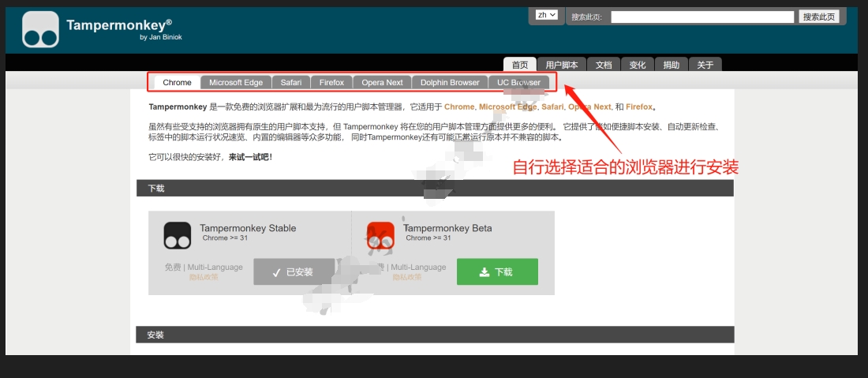Open 隐私政策 link under Tampermonkey Beta
This screenshot has height=378, width=868.
(407, 277)
